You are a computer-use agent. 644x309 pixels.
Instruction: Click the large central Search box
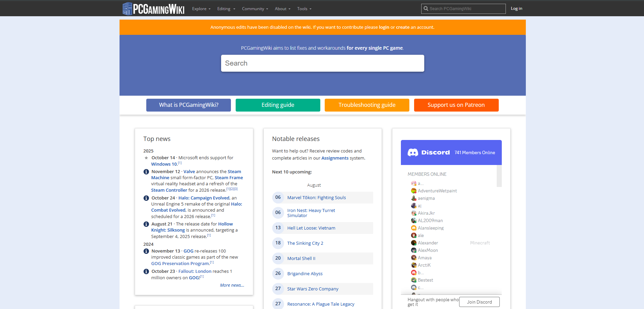click(323, 63)
